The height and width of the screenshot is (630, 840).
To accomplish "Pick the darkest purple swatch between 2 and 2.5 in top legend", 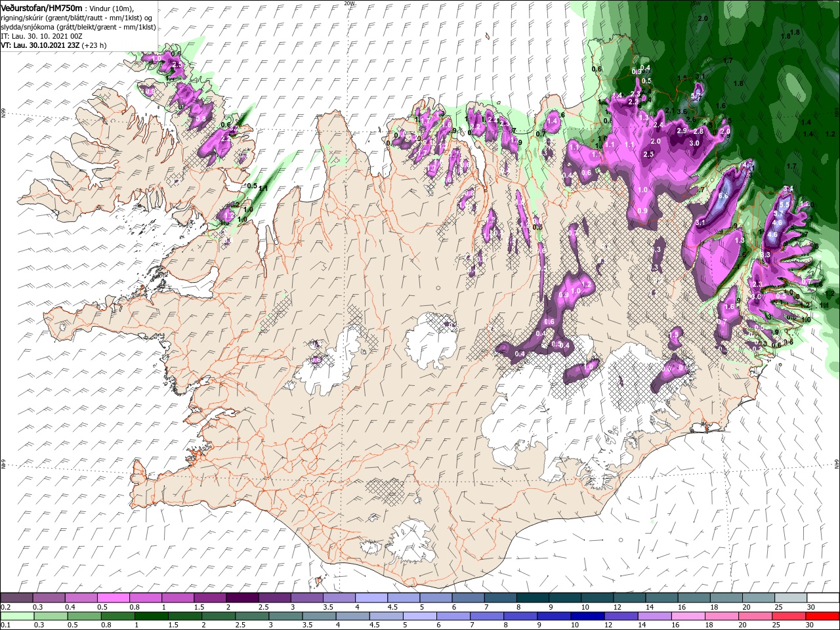I will [242, 598].
